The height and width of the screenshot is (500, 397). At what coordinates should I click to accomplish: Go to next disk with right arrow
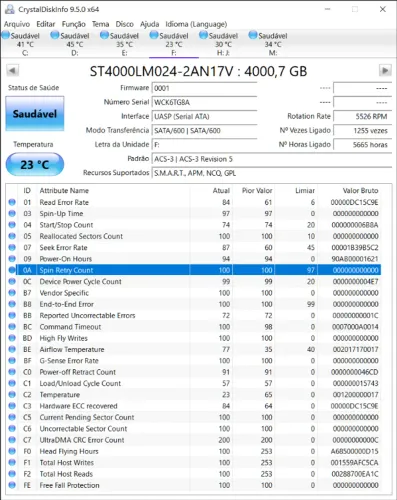pos(385,71)
